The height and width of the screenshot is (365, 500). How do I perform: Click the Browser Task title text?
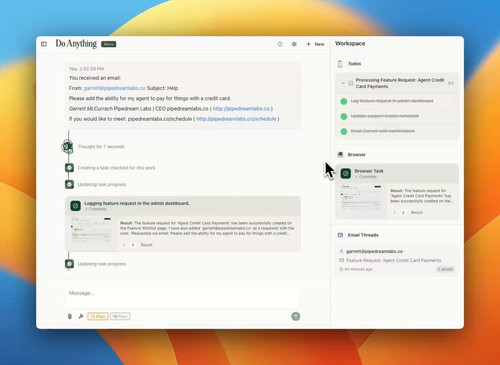pyautogui.click(x=369, y=171)
